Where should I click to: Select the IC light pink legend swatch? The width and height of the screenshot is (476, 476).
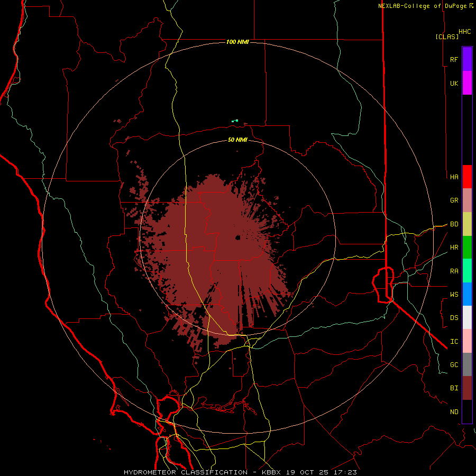[x=467, y=341]
